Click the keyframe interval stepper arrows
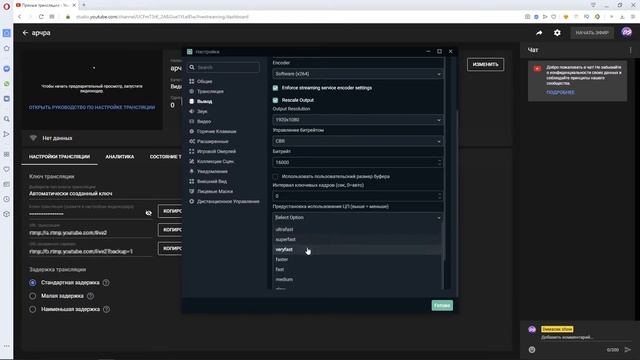 tap(440, 196)
